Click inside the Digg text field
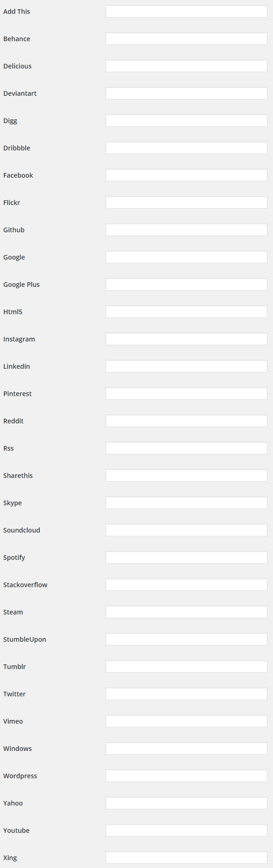273x868 pixels. [186, 120]
